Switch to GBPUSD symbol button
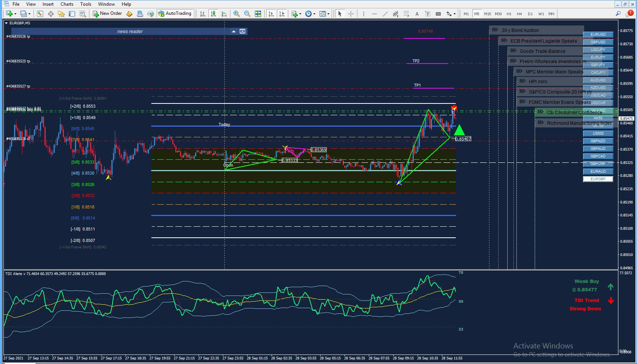637x364 pixels. point(598,42)
